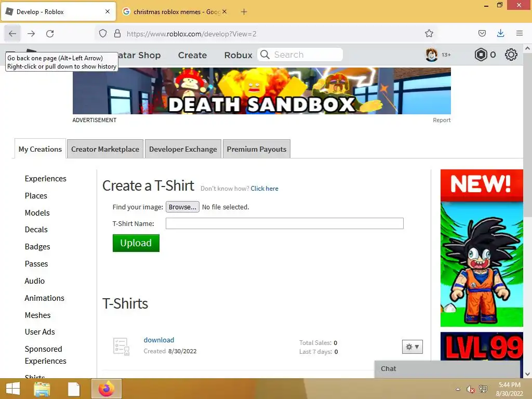Click the Robux currency icon
The height and width of the screenshot is (399, 532).
tap(481, 55)
